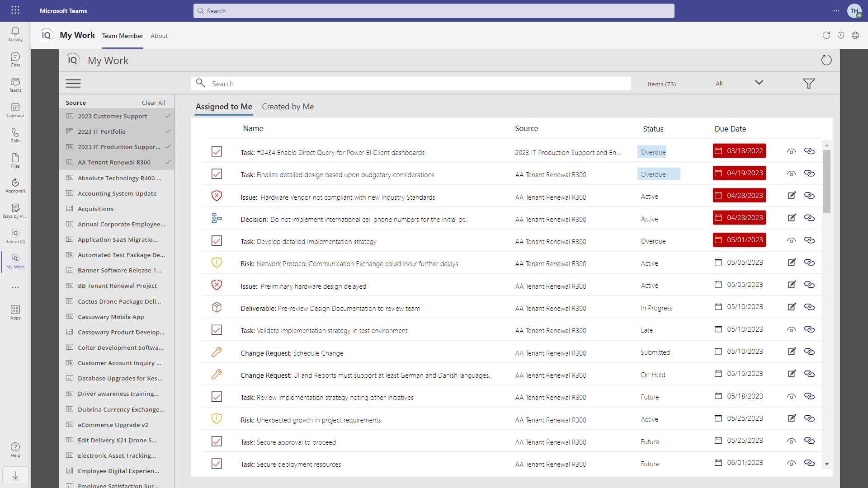Open settings and more ellipsis in title bar

click(836, 11)
